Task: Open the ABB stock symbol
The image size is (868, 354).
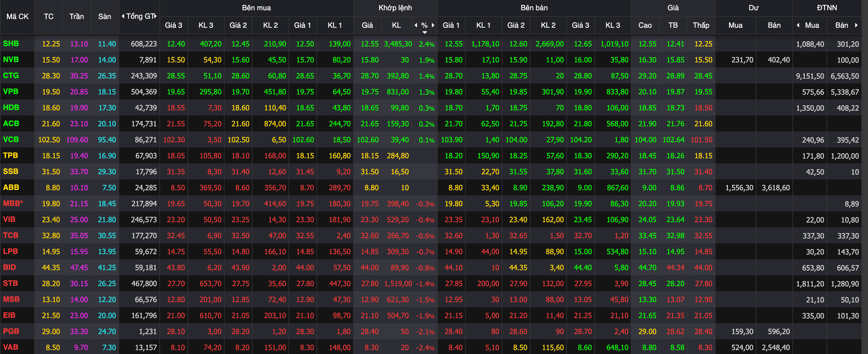Action: (x=11, y=188)
